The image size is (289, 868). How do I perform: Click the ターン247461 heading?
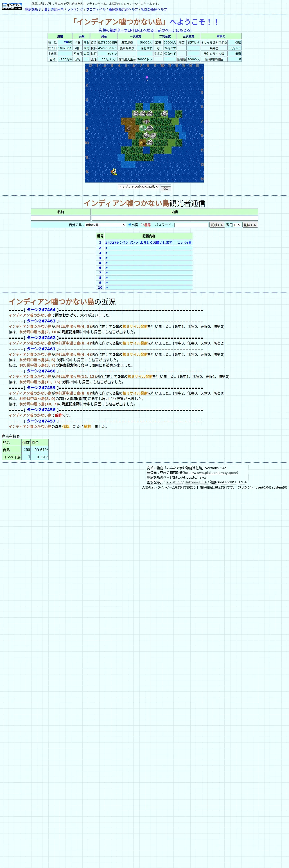[x=41, y=349]
